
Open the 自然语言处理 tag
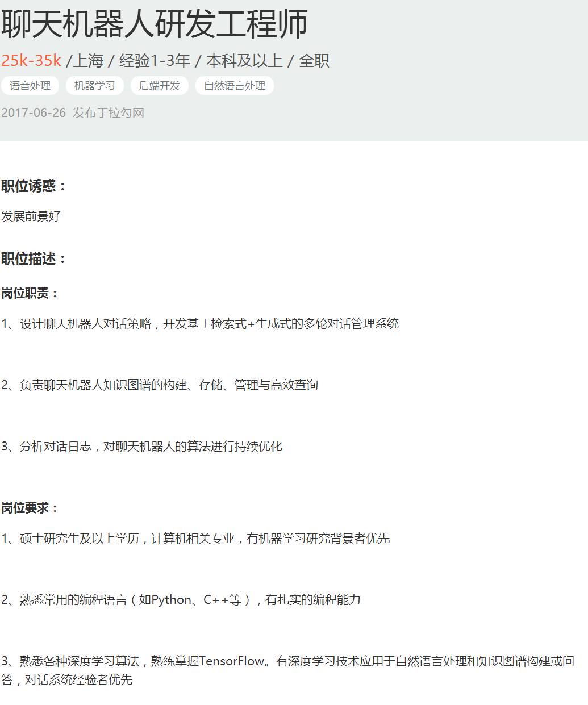pyautogui.click(x=235, y=86)
